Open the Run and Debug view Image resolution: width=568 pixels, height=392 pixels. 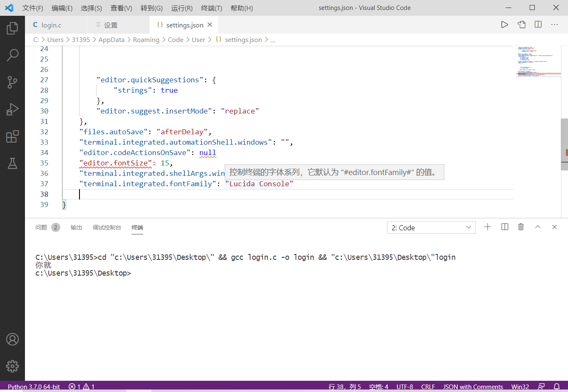pos(12,109)
